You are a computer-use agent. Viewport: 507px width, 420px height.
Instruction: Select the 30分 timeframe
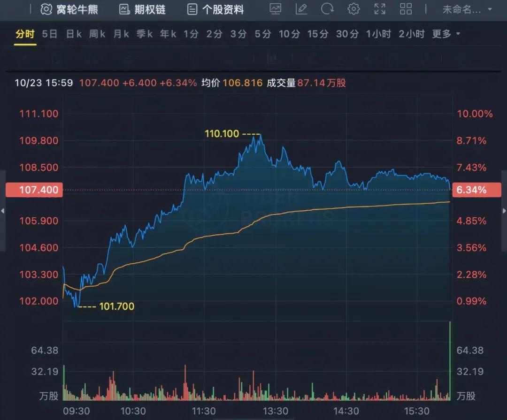pos(347,34)
